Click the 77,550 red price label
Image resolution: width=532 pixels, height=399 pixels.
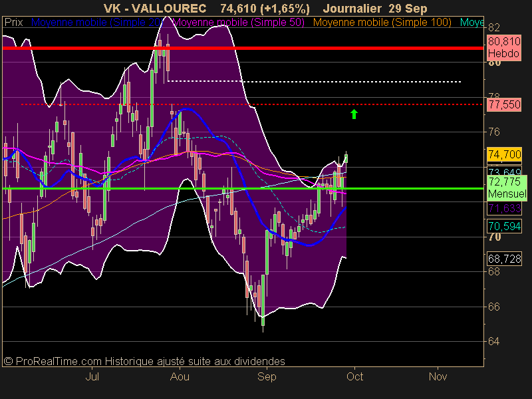pyautogui.click(x=504, y=104)
